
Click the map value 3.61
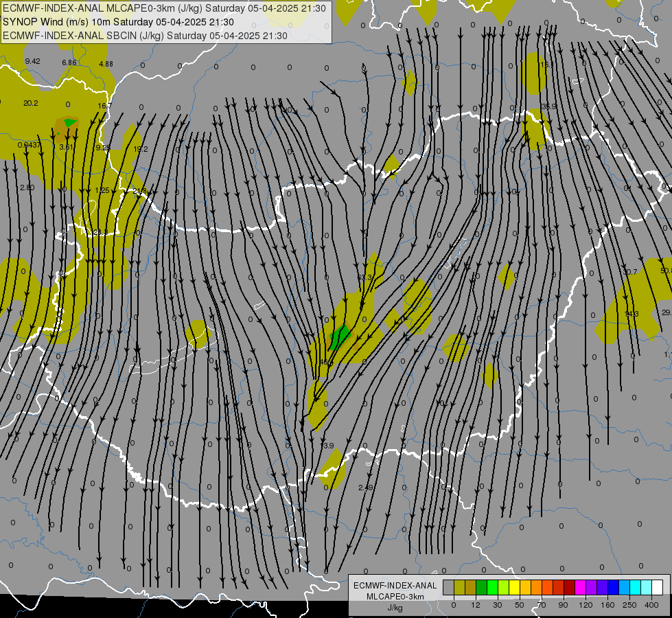(67, 147)
